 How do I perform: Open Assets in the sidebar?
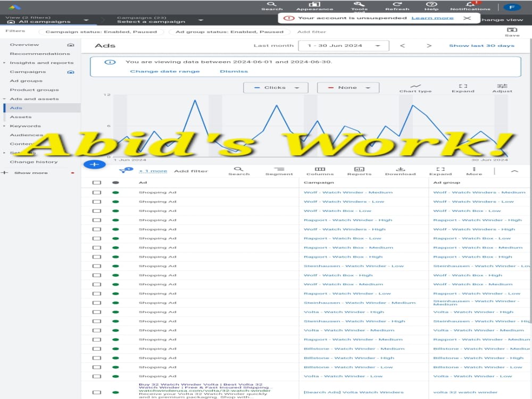click(21, 117)
